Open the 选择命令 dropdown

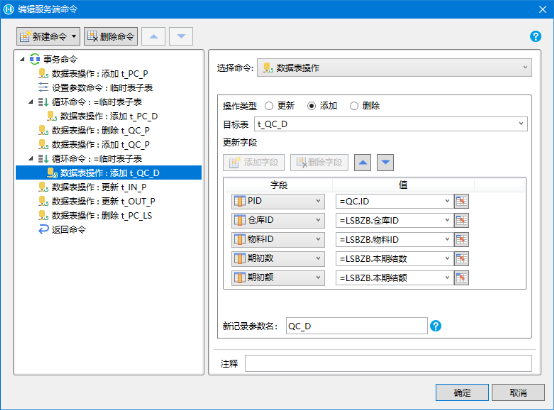394,68
